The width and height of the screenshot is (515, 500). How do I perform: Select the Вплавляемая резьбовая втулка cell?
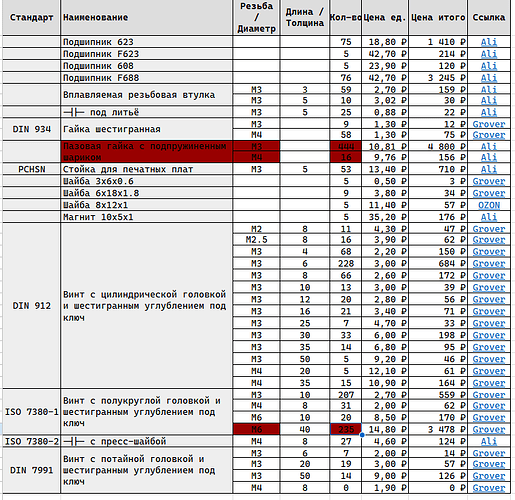tap(147, 95)
